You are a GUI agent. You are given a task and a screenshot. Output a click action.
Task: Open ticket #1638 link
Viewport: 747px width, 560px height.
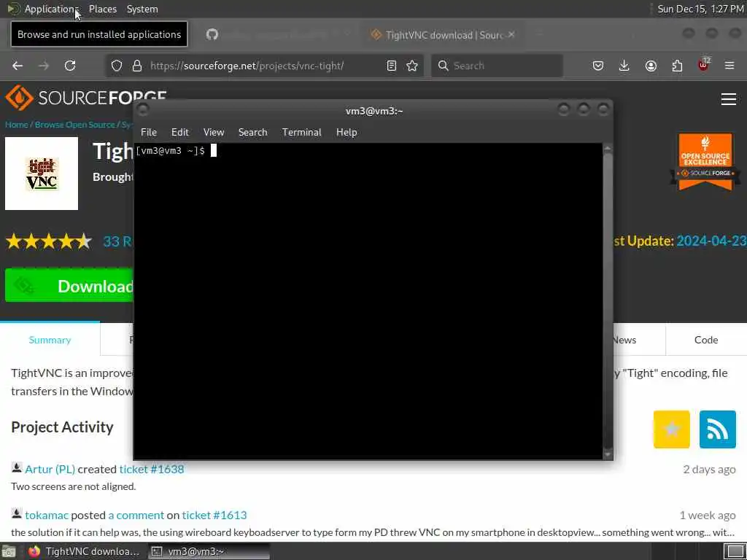[x=152, y=469]
